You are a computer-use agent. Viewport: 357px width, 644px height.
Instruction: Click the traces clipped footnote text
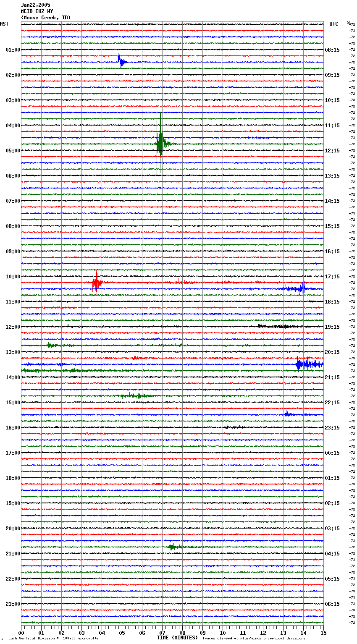(x=254, y=638)
